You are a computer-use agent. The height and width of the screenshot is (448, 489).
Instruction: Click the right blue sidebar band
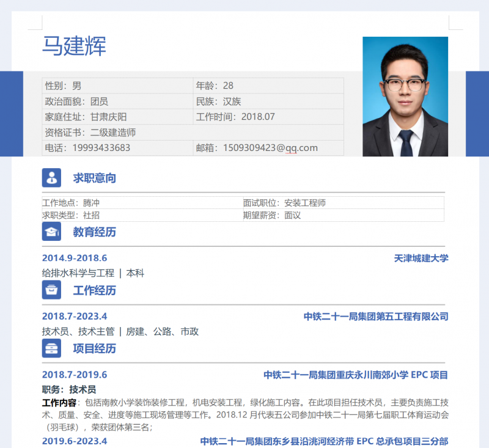tap(477, 114)
